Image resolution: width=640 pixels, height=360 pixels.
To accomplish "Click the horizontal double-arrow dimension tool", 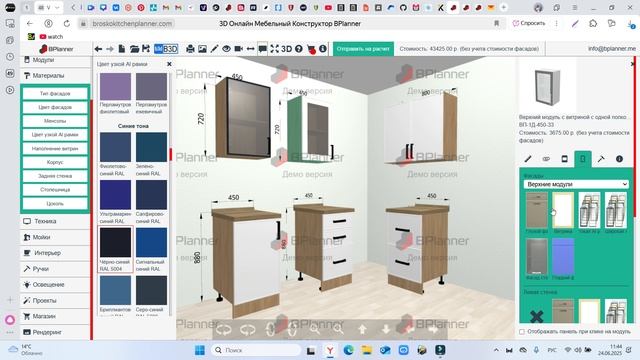I will click(251, 49).
